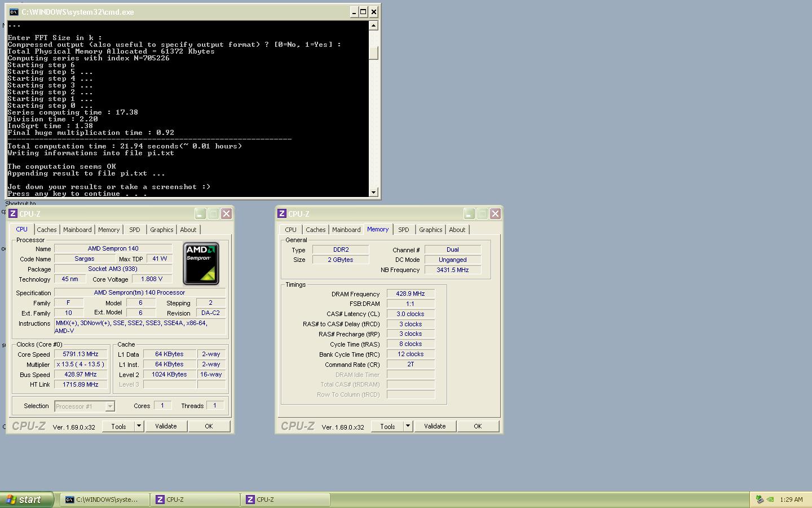
Task: Select the Memory tab in the right CPU-Z window
Action: pyautogui.click(x=378, y=229)
